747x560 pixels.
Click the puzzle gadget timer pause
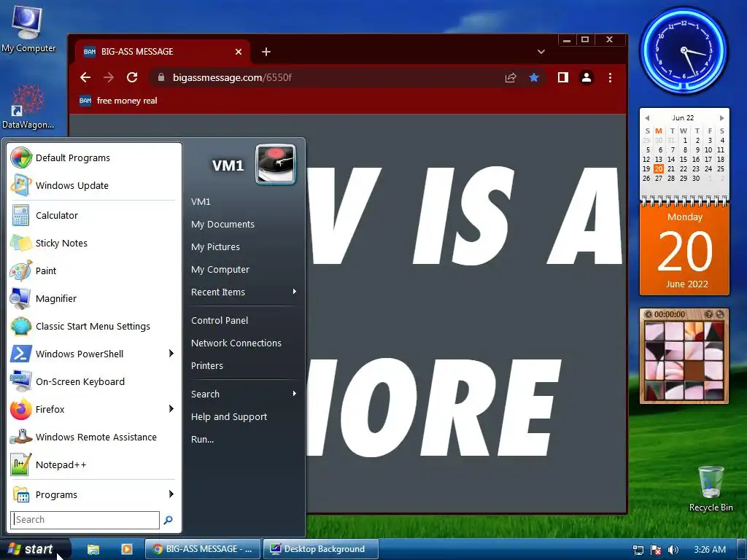pyautogui.click(x=649, y=314)
